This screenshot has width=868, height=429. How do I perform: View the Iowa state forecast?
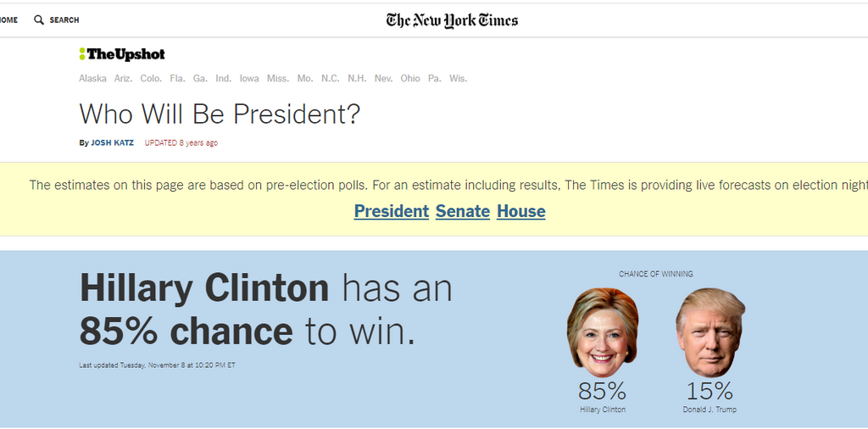249,79
